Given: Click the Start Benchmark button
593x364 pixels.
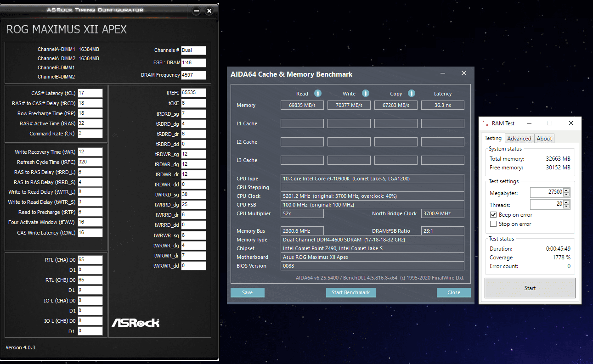Looking at the screenshot, I should pos(350,292).
